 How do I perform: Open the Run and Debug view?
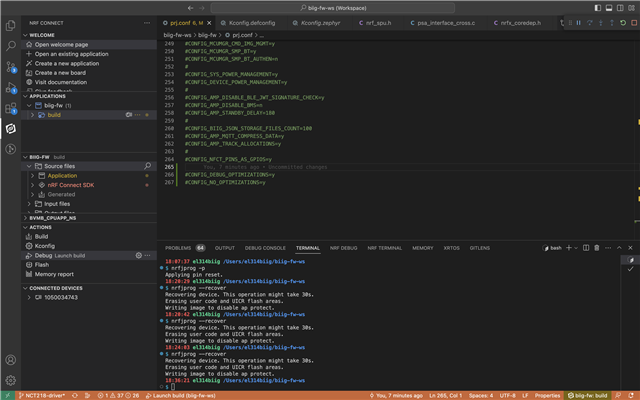click(x=11, y=87)
